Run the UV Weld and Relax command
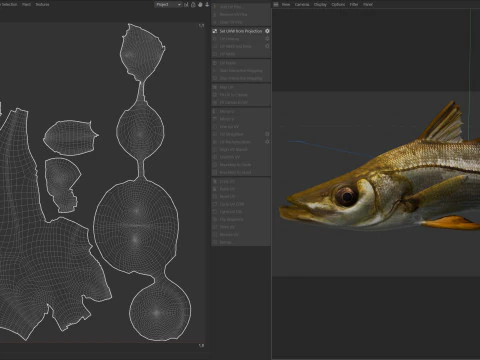This screenshot has width=480, height=360. pos(241,46)
